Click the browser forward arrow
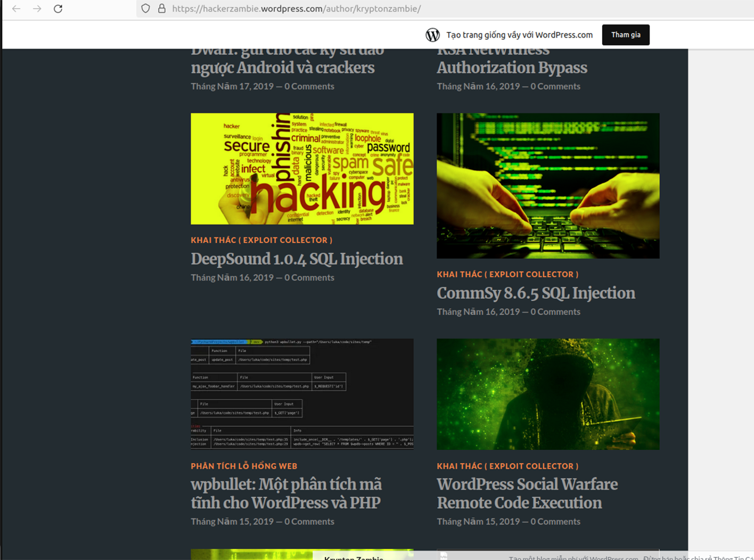The height and width of the screenshot is (560, 754). pos(37,9)
